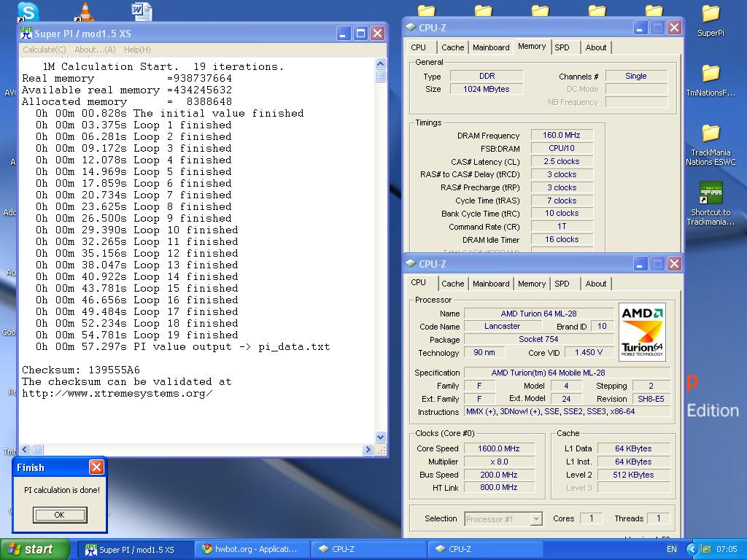This screenshot has height=560, width=747.
Task: Switch to Mainboard tab in lower CPU-Z
Action: pyautogui.click(x=491, y=284)
